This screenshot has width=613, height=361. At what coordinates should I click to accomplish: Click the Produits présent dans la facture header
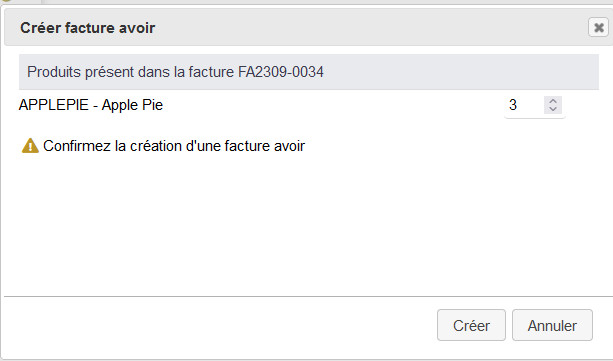coord(175,72)
